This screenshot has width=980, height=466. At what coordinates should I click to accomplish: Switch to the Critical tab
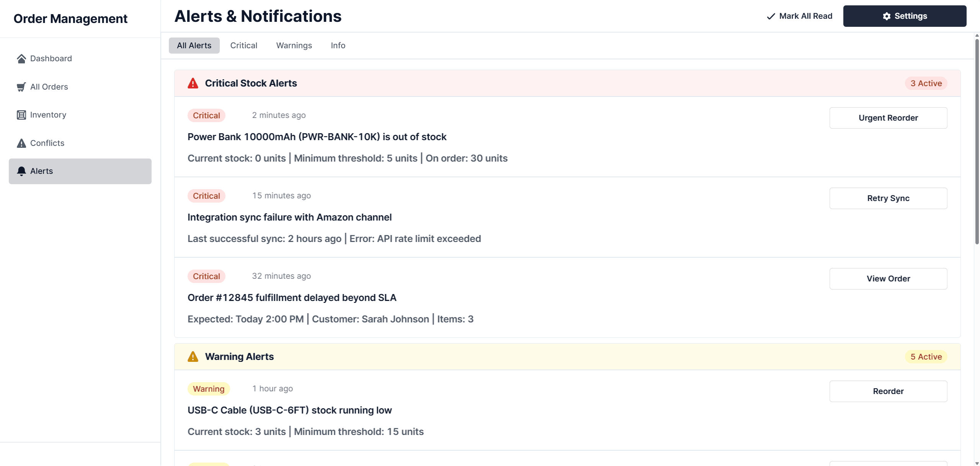pyautogui.click(x=243, y=46)
